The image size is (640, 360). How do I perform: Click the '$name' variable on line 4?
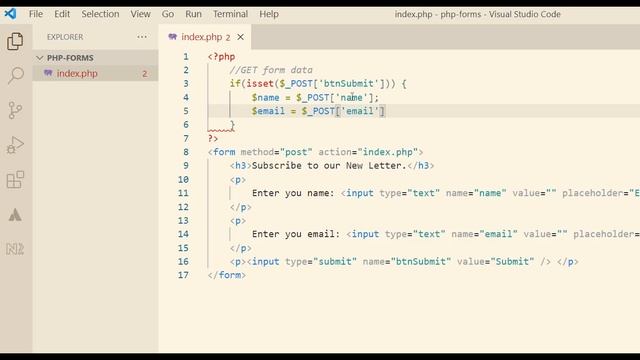tap(265, 98)
